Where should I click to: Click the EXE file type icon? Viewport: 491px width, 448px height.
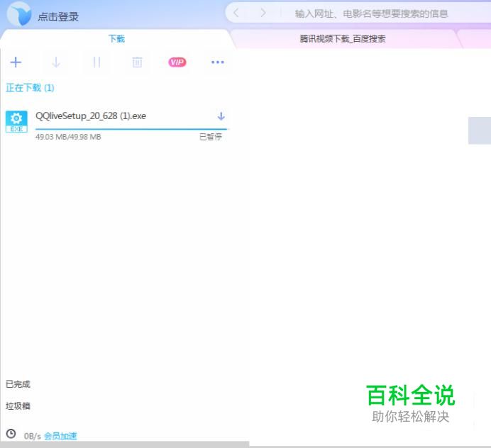[16, 122]
